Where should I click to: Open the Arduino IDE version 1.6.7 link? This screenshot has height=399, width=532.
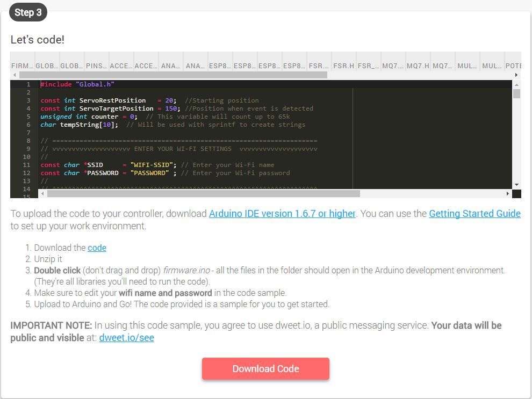[x=282, y=214]
